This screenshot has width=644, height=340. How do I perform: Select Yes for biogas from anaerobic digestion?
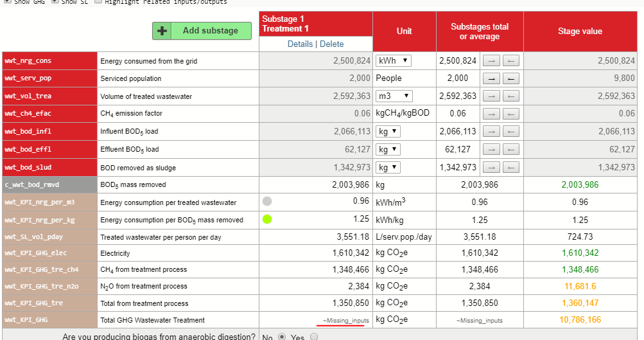314,337
